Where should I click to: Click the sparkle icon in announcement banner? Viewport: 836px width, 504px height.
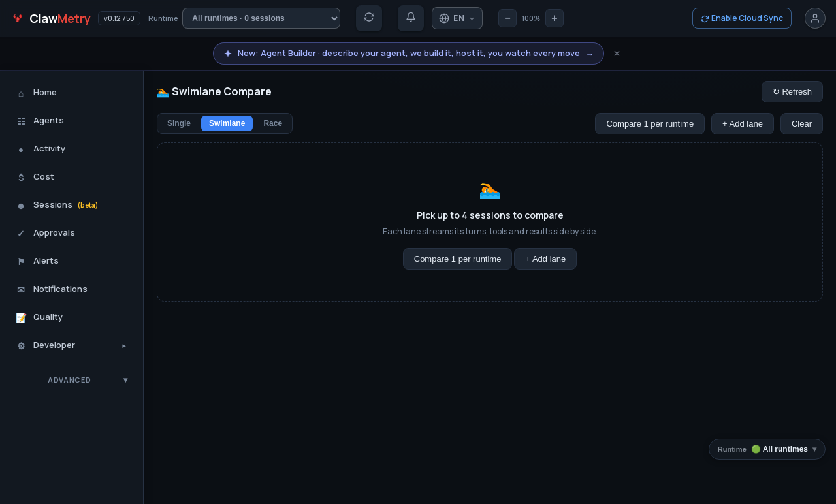click(228, 54)
